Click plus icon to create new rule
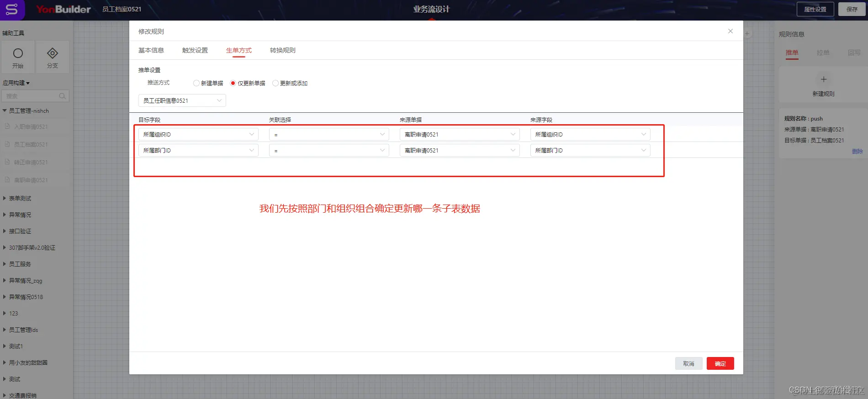 823,79
